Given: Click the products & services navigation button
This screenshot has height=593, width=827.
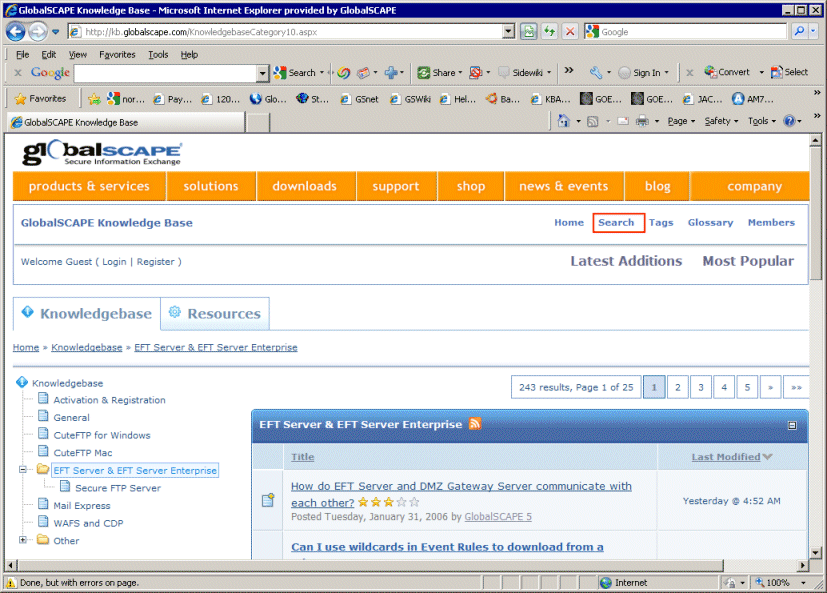Looking at the screenshot, I should click(x=89, y=186).
